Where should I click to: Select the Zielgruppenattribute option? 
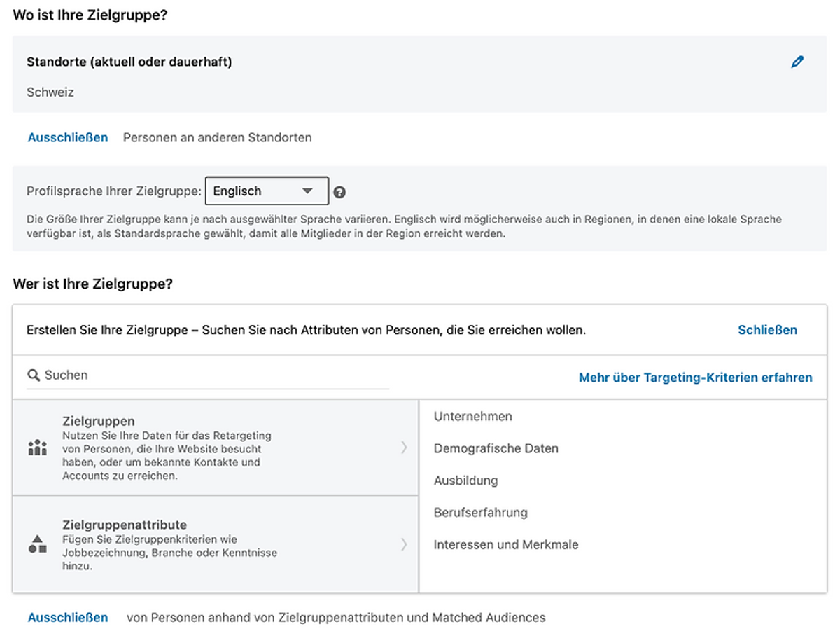click(216, 544)
